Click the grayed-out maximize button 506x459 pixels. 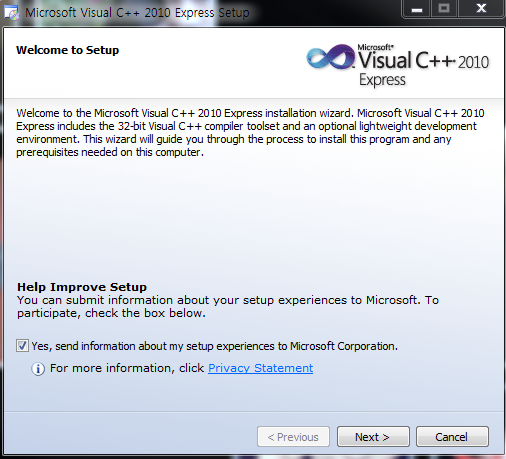[444, 9]
